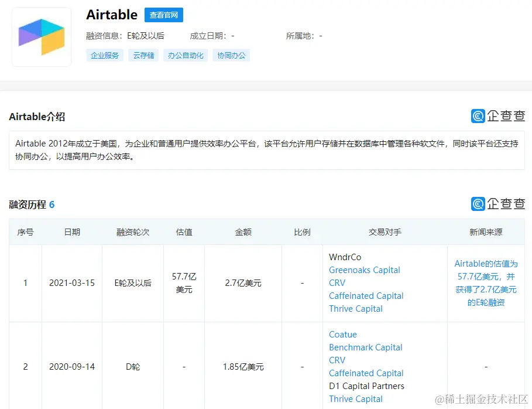Click the 交易对手 column header

[385, 232]
